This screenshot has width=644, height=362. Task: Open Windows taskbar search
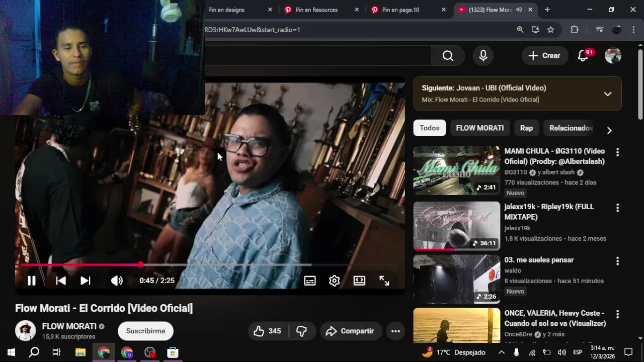tap(34, 352)
